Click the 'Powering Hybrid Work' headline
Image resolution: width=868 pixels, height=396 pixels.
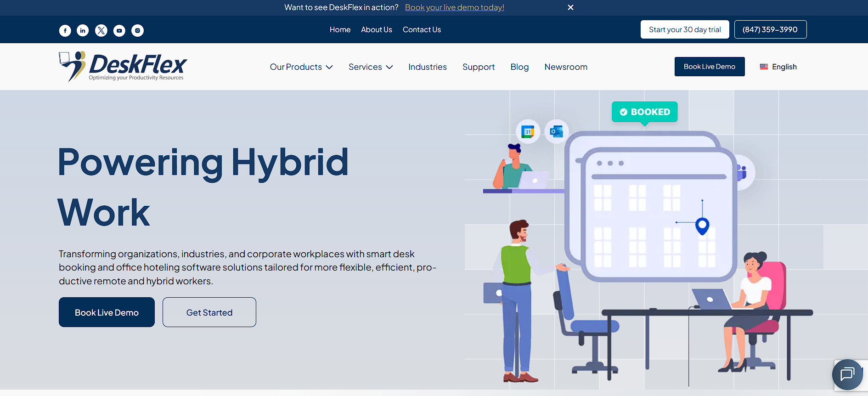coord(203,187)
